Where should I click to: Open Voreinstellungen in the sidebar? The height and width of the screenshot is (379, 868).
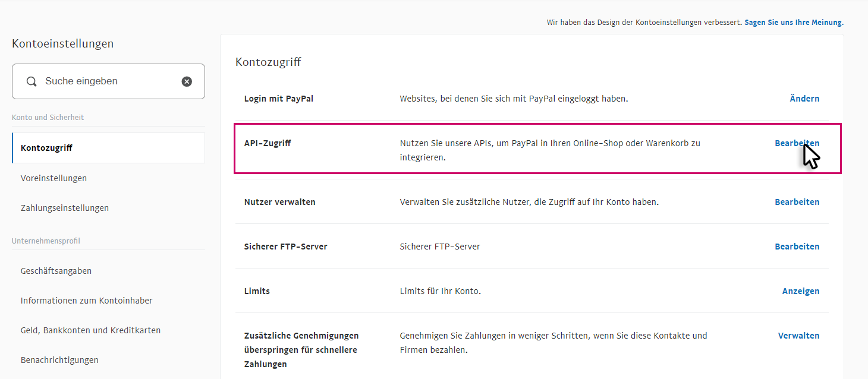(54, 178)
